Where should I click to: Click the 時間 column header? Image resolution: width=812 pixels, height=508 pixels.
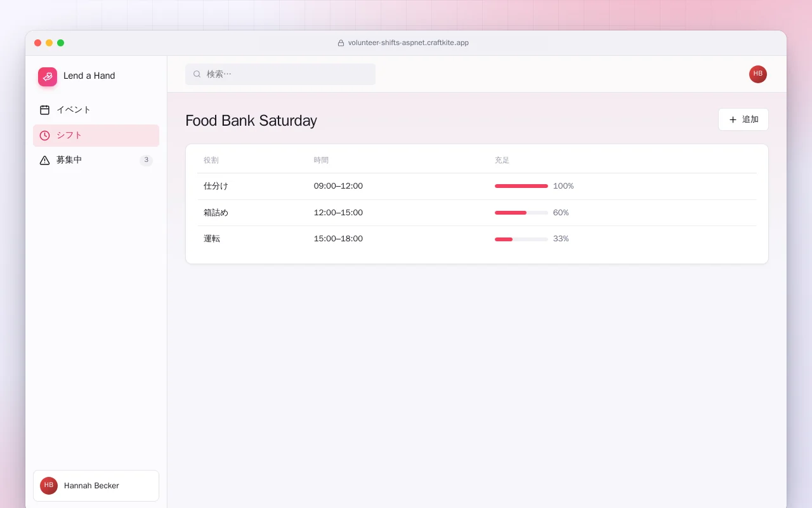[321, 160]
